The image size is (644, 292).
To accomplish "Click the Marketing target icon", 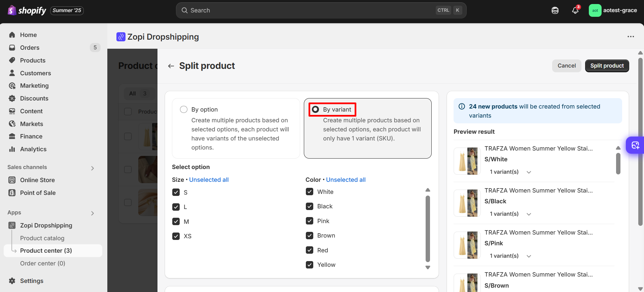I will coord(12,86).
